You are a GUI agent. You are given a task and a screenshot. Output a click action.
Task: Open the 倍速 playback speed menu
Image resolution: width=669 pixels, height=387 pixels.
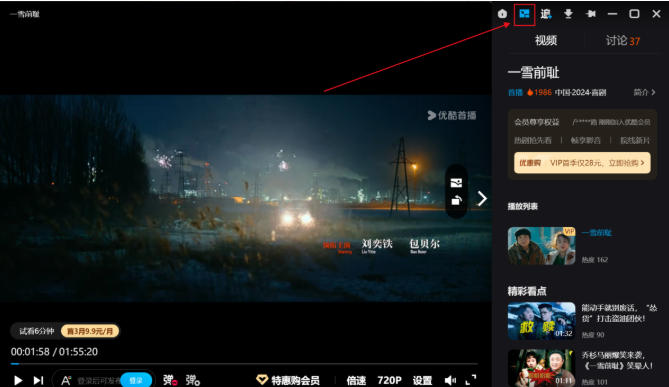(356, 380)
